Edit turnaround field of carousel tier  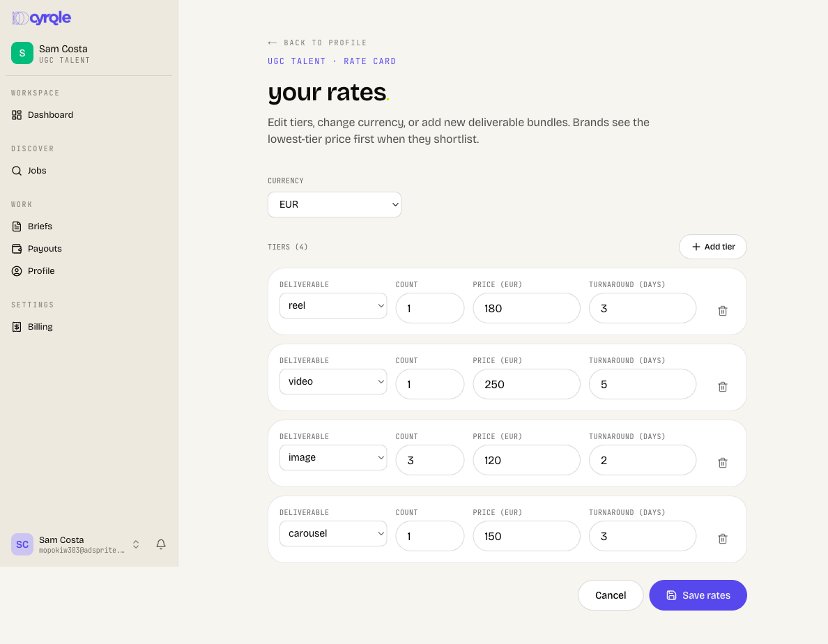point(643,536)
